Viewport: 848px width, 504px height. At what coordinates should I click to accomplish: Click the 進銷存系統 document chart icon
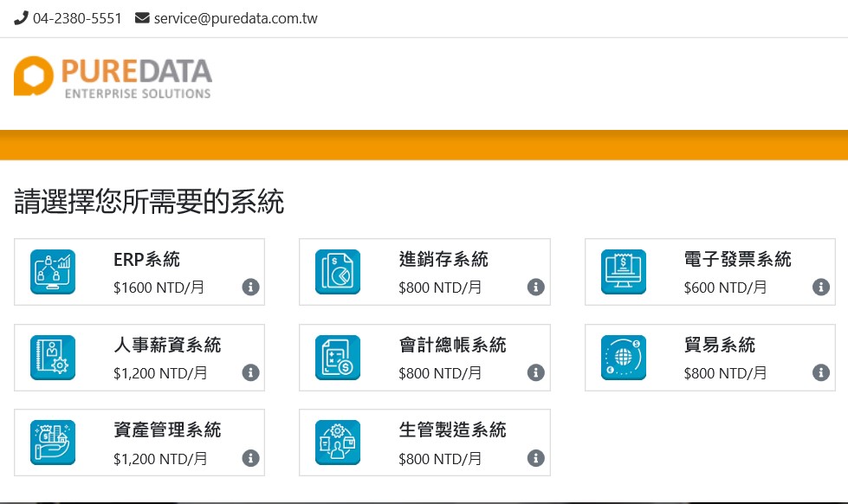(x=338, y=272)
